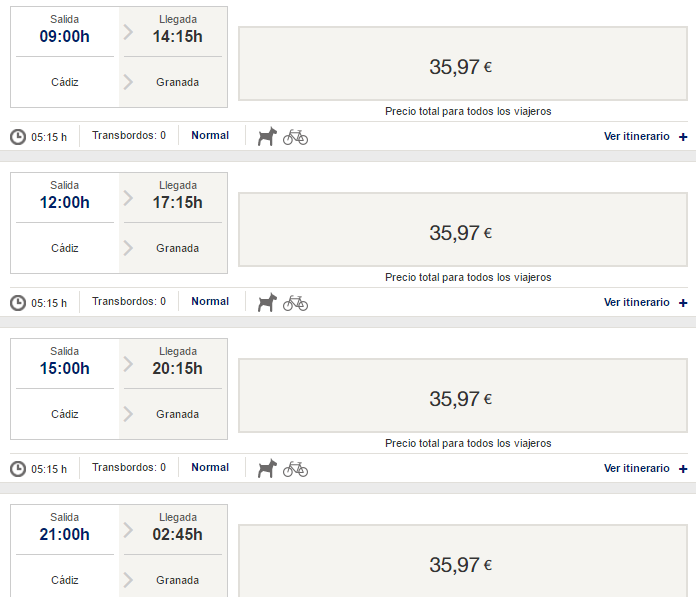Viewport: 696px width, 597px height.
Task: Click the bicycle icon for the 12:00h trip
Action: [x=295, y=302]
